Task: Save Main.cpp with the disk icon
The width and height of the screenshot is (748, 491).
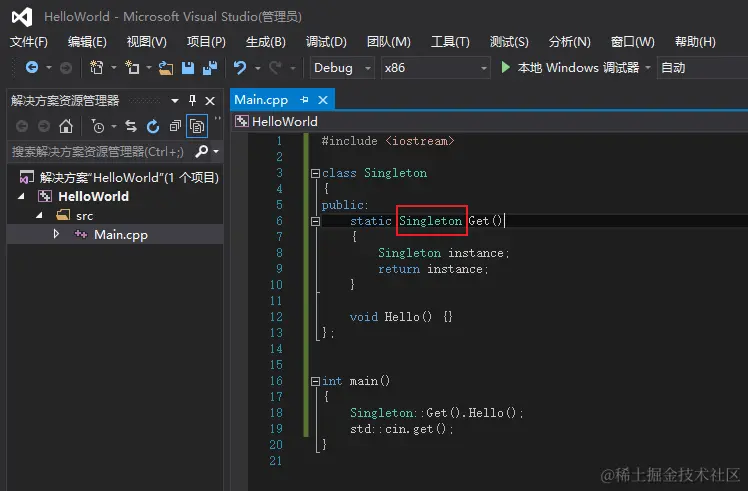Action: [x=188, y=68]
